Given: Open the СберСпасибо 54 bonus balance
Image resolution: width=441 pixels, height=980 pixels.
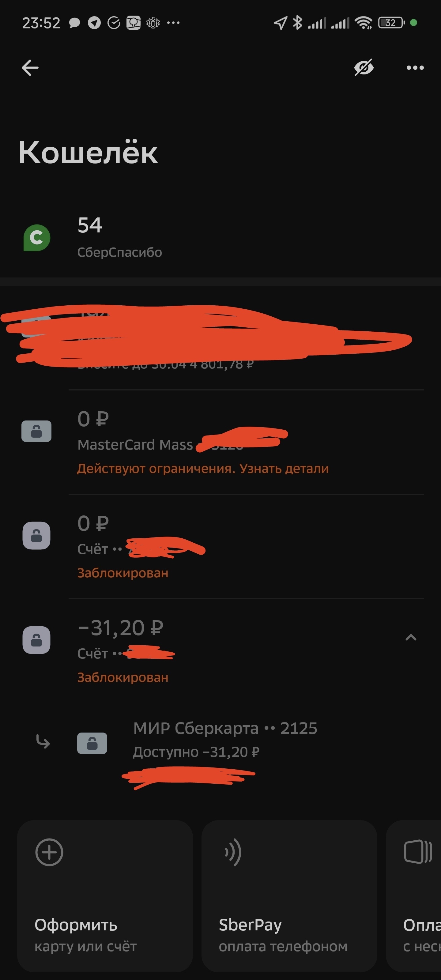Looking at the screenshot, I should coord(220,237).
